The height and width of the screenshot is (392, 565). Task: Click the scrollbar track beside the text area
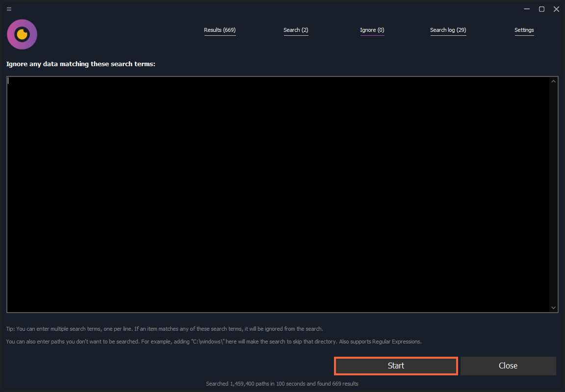[553, 196]
